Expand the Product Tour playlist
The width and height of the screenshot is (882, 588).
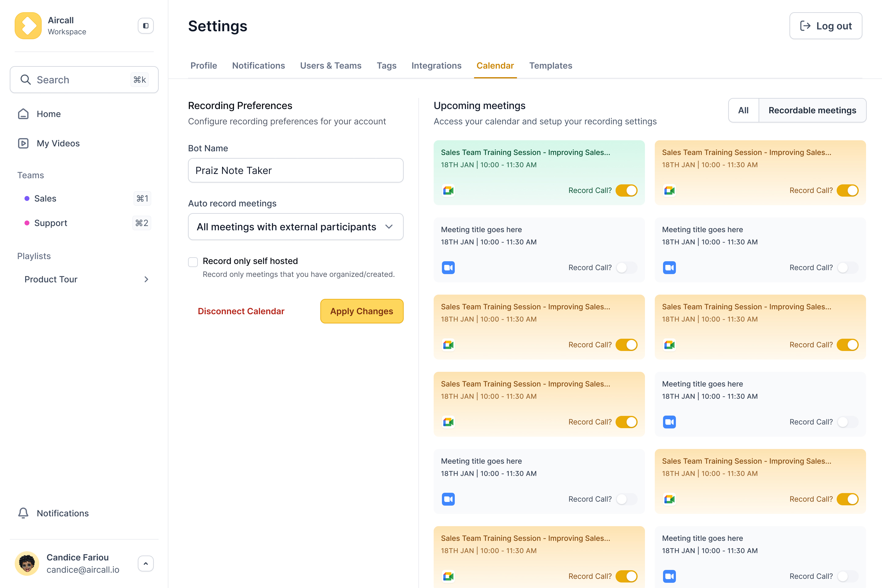pos(146,279)
